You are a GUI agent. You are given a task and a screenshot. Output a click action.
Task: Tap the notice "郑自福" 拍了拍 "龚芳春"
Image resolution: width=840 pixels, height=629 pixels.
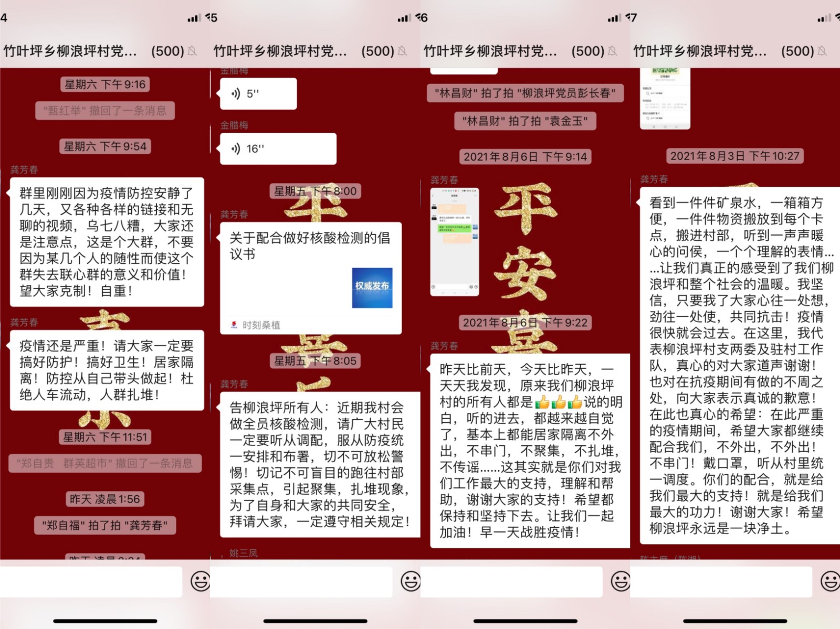(x=105, y=525)
